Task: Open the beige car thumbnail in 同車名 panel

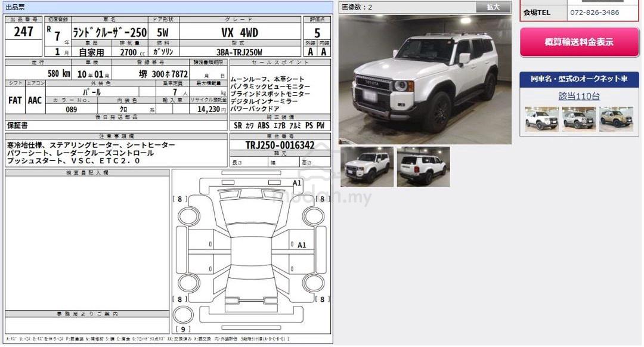Action: (616, 119)
